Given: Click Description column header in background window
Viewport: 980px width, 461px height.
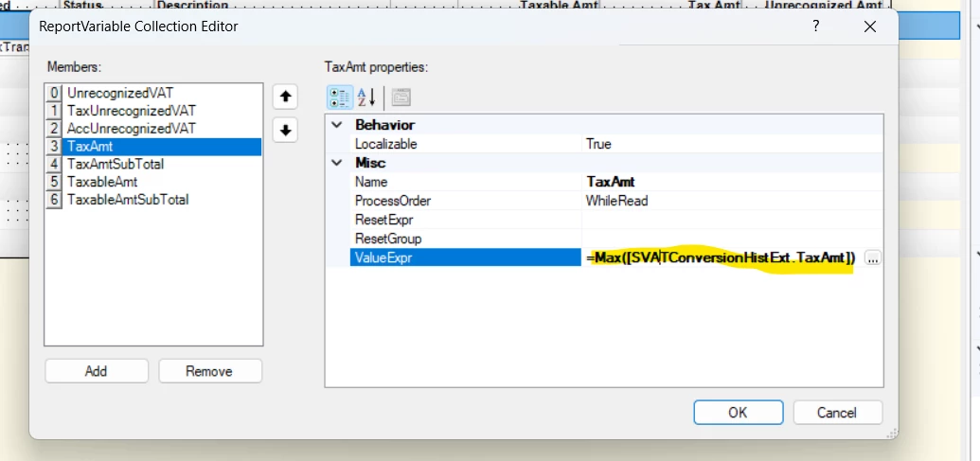Looking at the screenshot, I should (x=193, y=5).
